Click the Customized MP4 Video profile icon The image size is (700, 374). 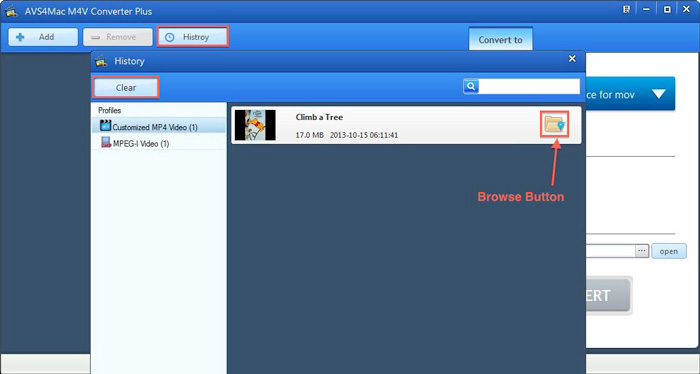(x=105, y=126)
